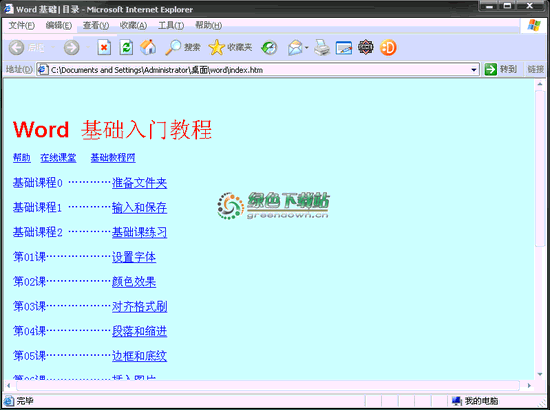This screenshot has width=550, height=410.
Task: Click the 第01课 label text
Action: 29,257
